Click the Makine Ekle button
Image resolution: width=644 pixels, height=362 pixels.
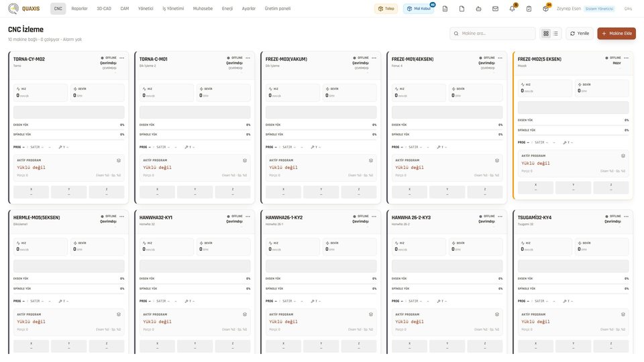[616, 34]
